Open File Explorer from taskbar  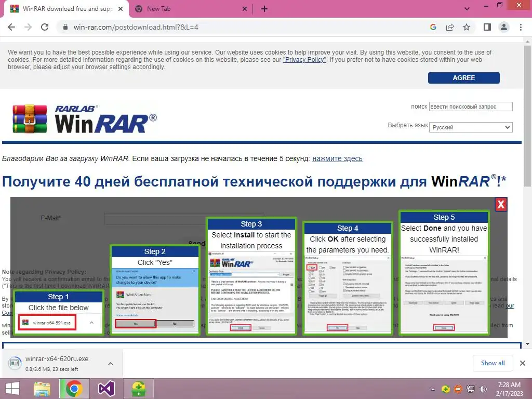[42, 389]
